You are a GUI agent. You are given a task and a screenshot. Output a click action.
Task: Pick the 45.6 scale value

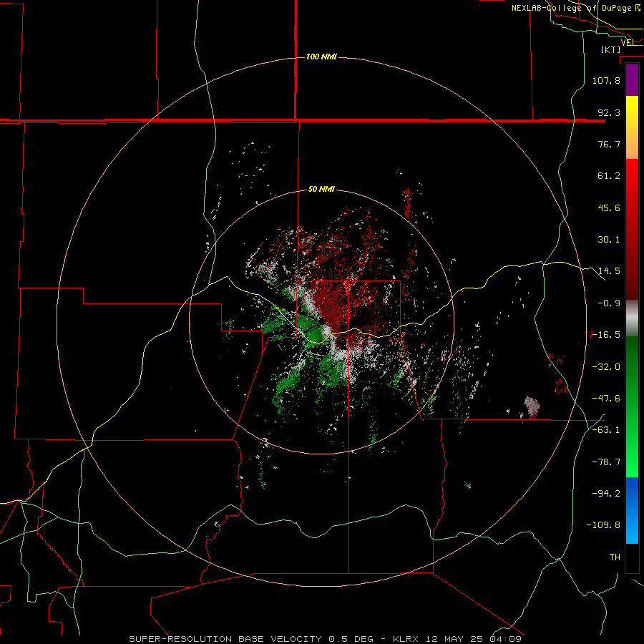pyautogui.click(x=609, y=208)
